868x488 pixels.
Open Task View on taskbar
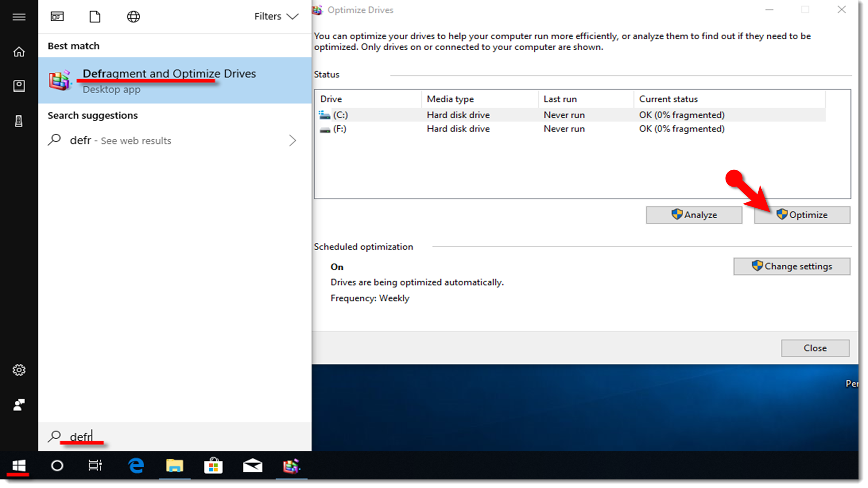tap(95, 465)
